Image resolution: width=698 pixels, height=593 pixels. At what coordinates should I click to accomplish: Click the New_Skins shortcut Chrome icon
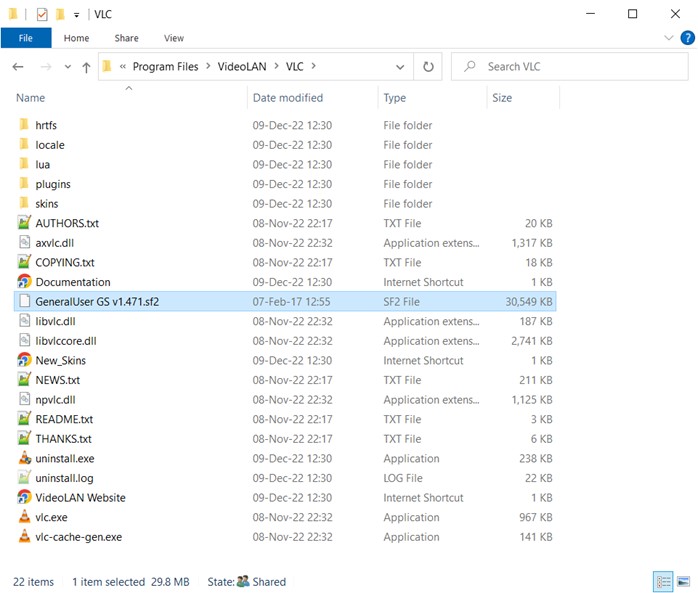pyautogui.click(x=24, y=360)
